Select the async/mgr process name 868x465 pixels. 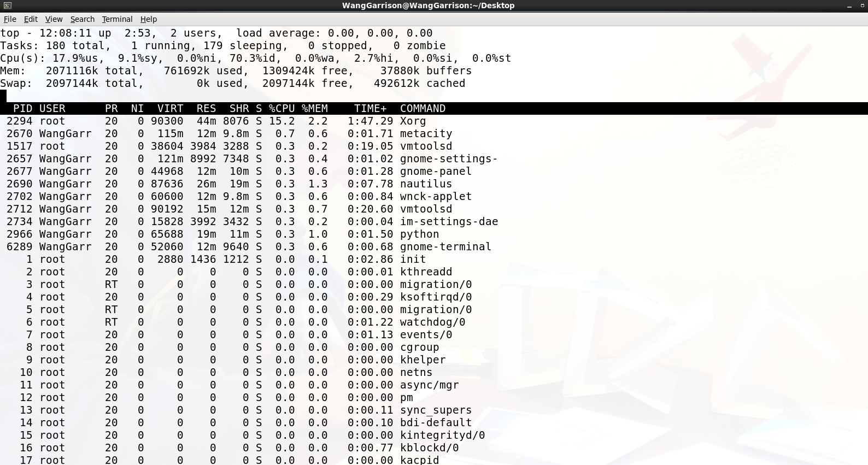coord(430,385)
